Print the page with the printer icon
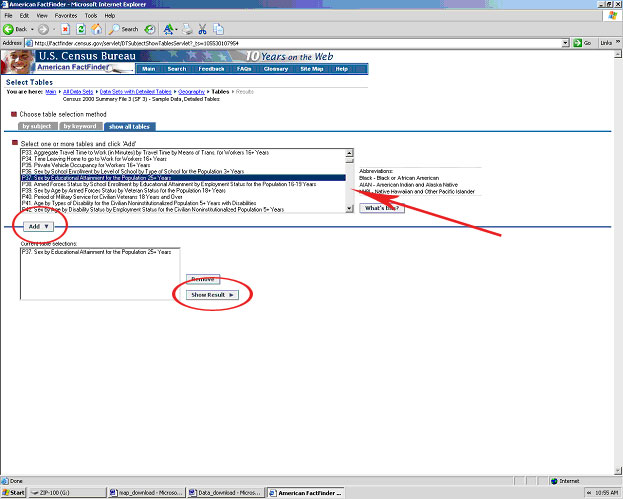This screenshot has width=623, height=499. click(187, 29)
